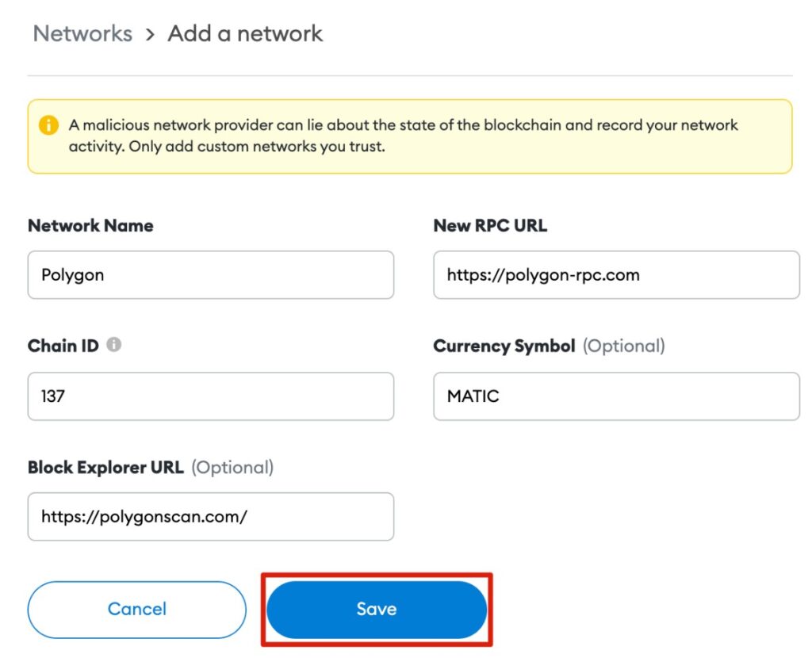Screen dimensions: 812x658
Task: Click the Currency Symbol field with MATIC
Action: 616,396
